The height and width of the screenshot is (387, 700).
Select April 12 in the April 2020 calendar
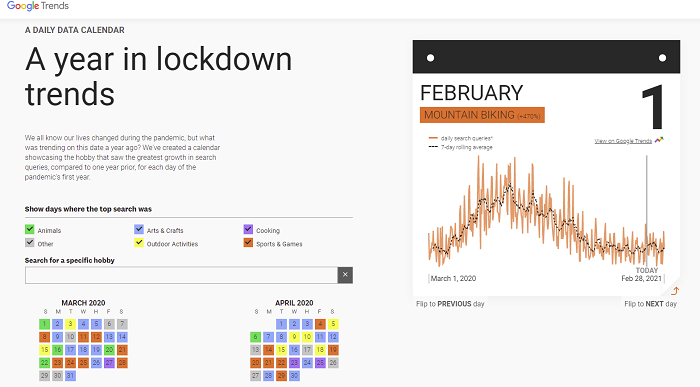tap(333, 337)
